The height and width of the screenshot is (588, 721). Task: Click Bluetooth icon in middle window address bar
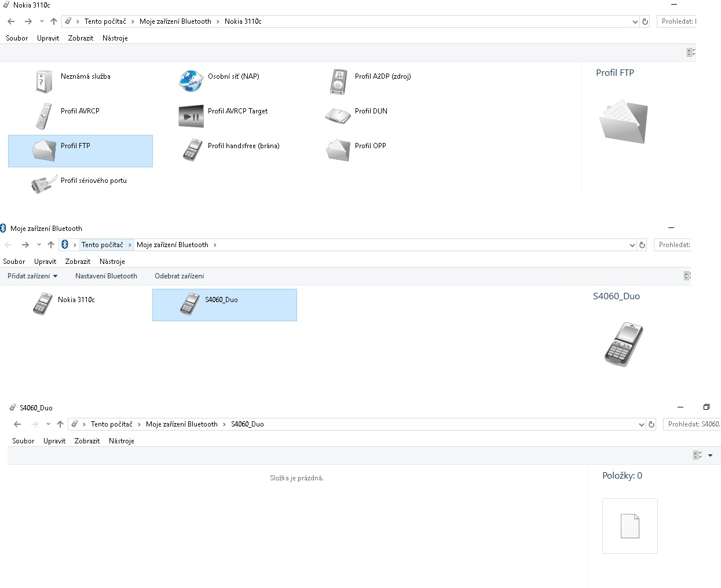coord(65,245)
